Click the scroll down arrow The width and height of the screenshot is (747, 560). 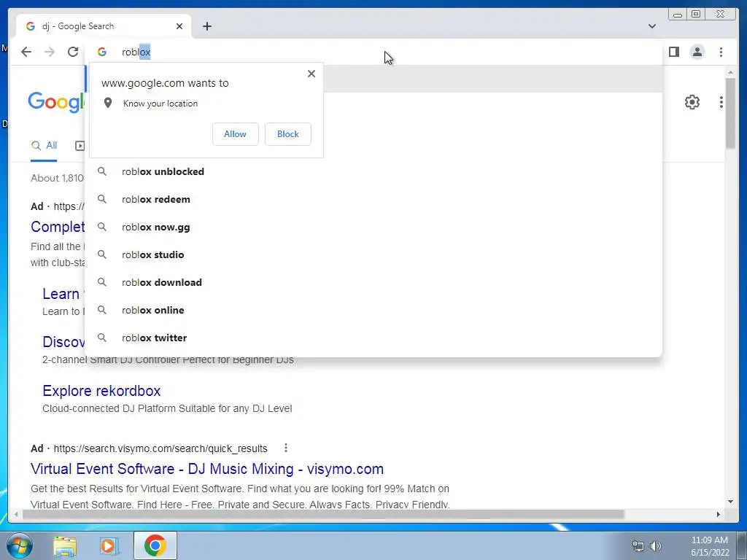(730, 502)
